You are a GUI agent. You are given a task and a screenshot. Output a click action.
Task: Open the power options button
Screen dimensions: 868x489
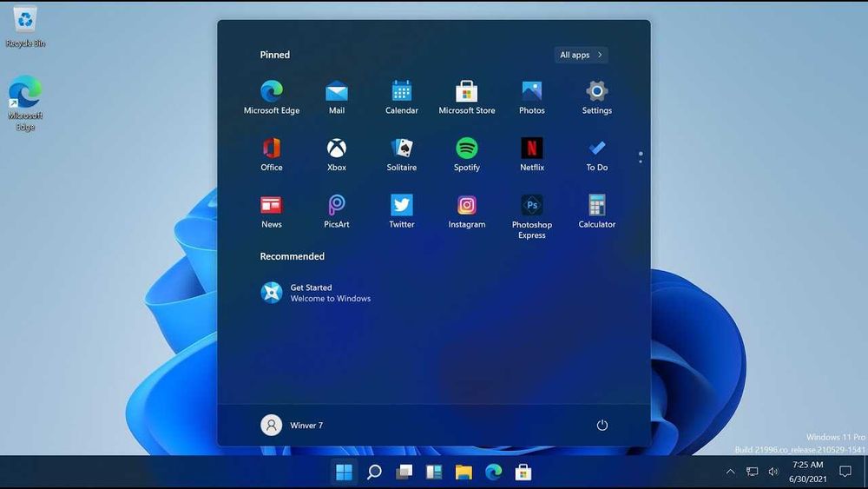click(602, 426)
